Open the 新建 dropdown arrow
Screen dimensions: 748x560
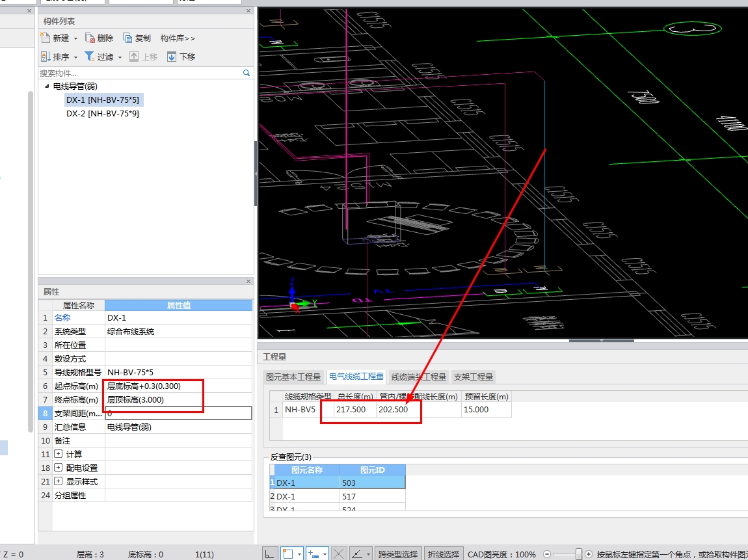tap(75, 38)
